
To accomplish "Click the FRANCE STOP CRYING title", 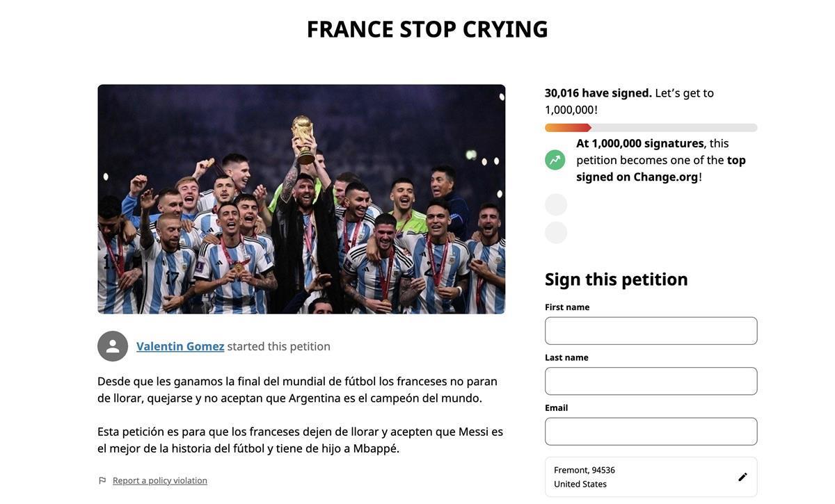I will pos(427,29).
